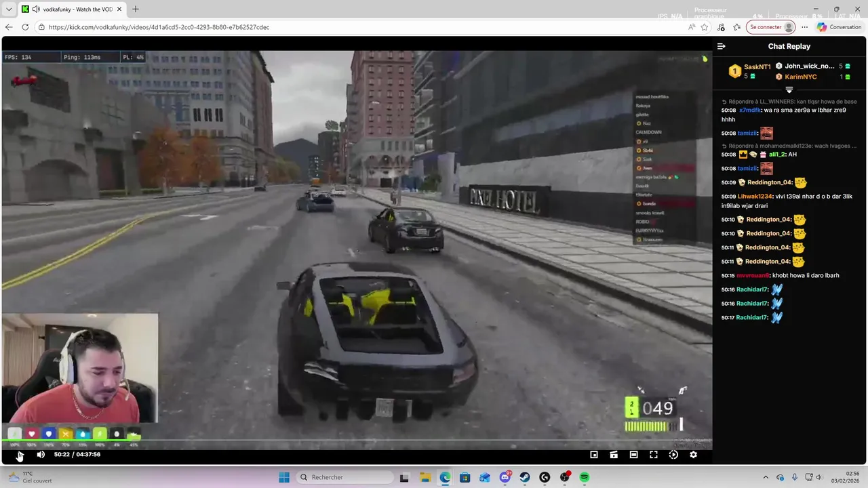Open browser extensions menu
Image resolution: width=868 pixels, height=488 pixels.
[x=721, y=27]
